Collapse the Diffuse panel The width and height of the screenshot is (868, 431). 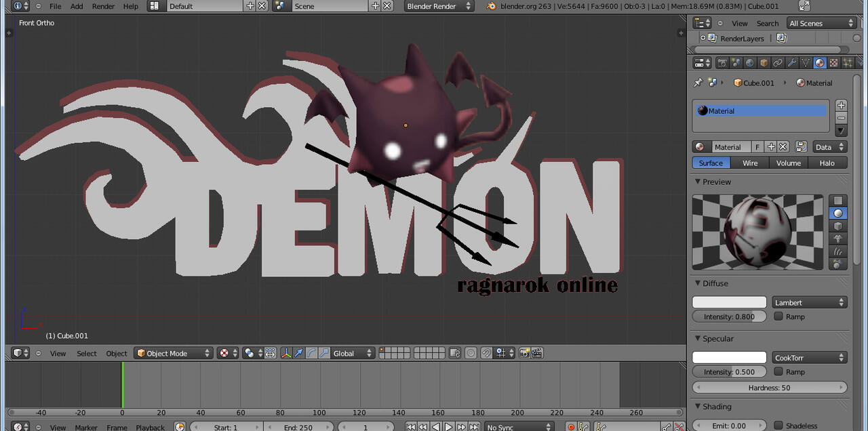click(697, 283)
